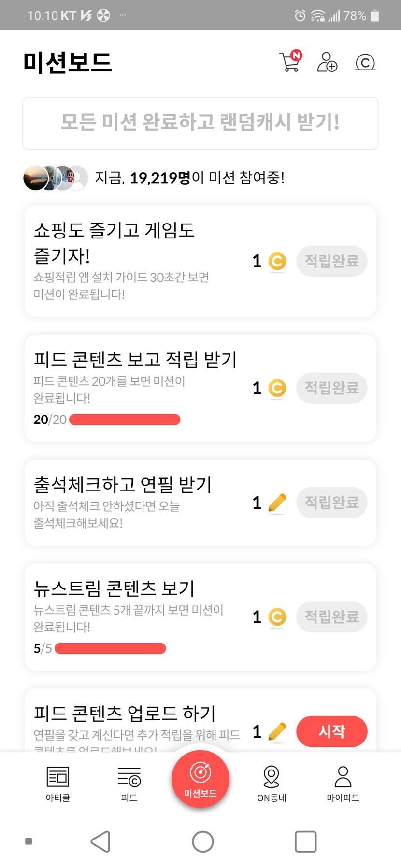
Task: Tap the 모든 미션 완료하고 랜덤캐시 받기 banner
Action: 200,123
